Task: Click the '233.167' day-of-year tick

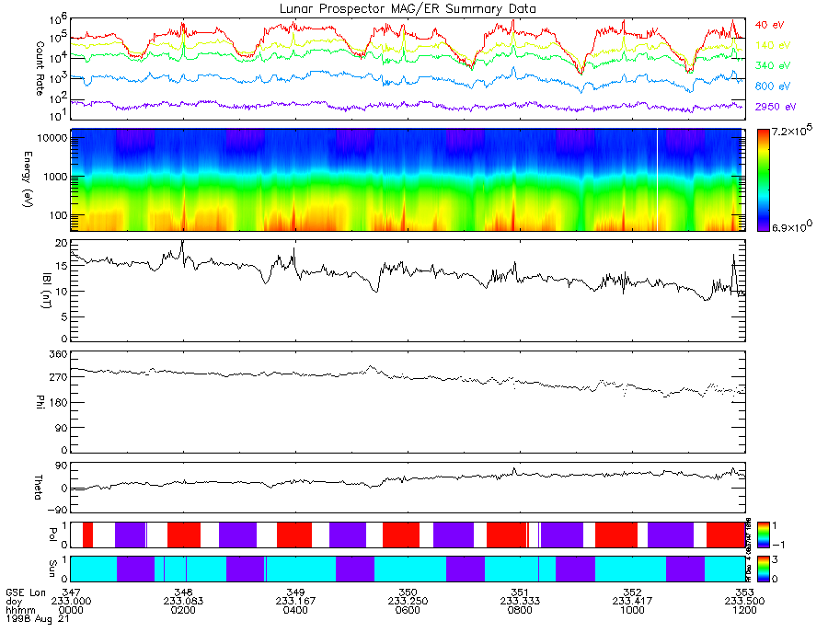Action: pyautogui.click(x=295, y=602)
